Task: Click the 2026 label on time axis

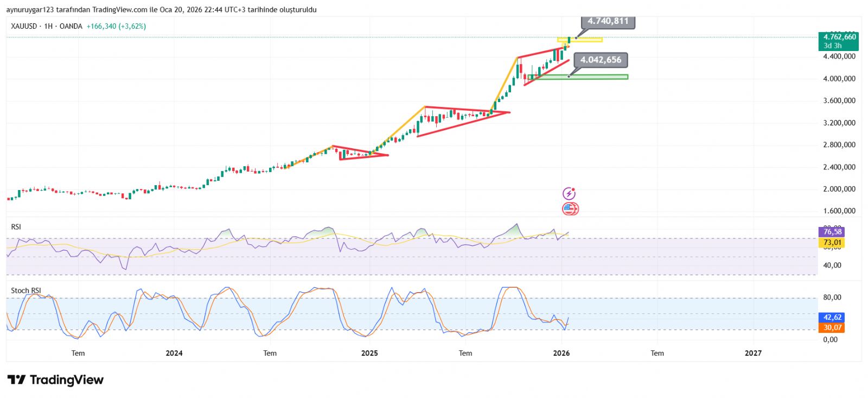Action: [x=561, y=353]
